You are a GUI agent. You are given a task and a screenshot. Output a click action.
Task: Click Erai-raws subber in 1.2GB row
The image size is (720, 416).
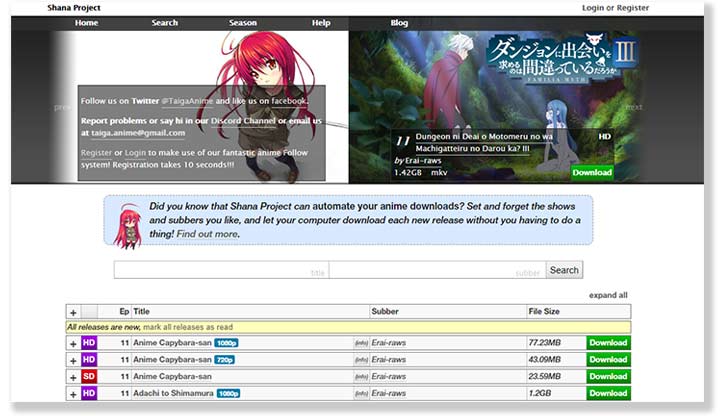388,393
